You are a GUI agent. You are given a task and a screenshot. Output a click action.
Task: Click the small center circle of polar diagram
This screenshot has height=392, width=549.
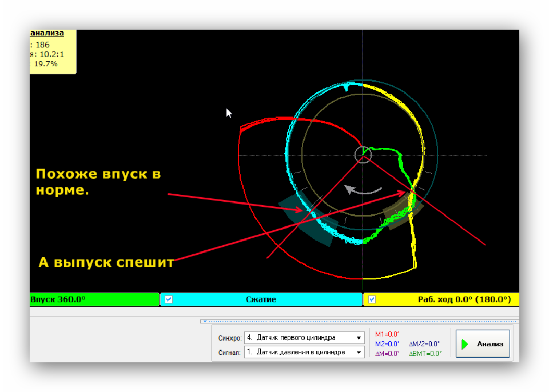(363, 155)
